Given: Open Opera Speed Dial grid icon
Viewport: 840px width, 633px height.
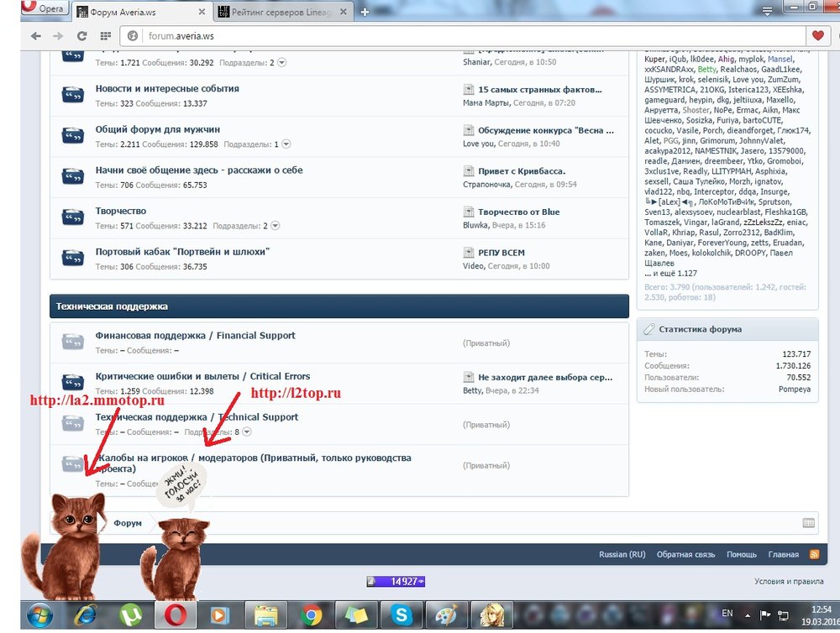Looking at the screenshot, I should [105, 36].
